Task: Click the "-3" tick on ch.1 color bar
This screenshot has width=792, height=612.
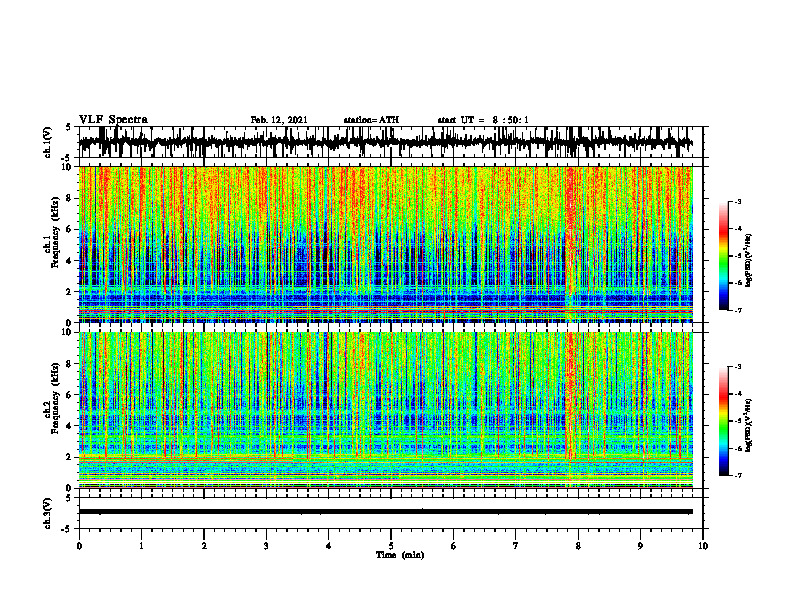Action: tap(737, 201)
